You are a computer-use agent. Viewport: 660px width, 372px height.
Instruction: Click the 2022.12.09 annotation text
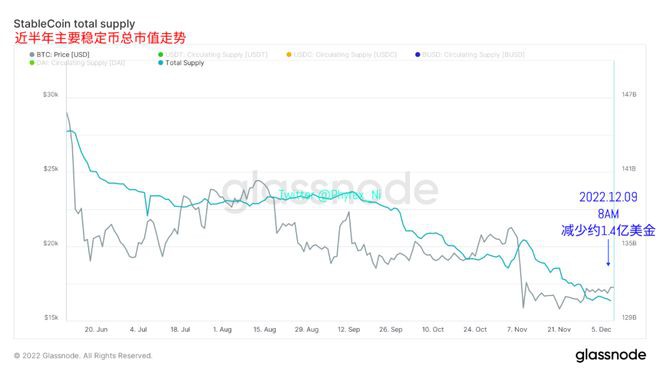tap(608, 197)
